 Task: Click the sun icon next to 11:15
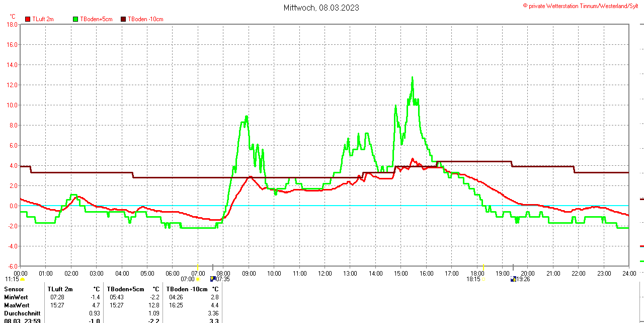click(x=22, y=279)
